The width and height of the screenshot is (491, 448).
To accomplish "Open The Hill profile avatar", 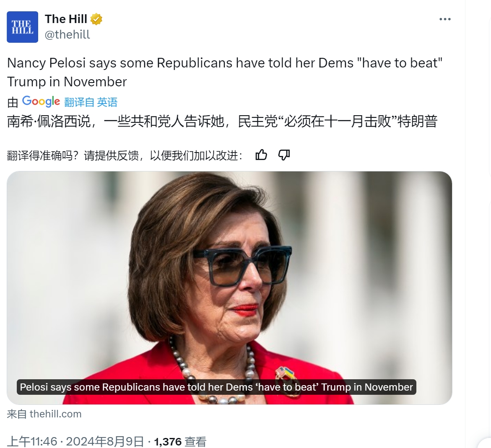I will tap(22, 27).
